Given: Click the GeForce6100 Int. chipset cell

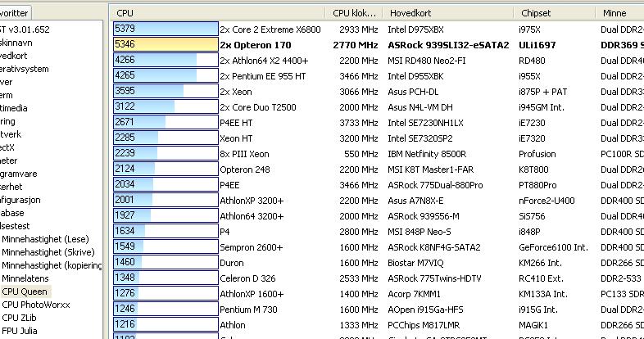Looking at the screenshot, I should (x=554, y=247).
